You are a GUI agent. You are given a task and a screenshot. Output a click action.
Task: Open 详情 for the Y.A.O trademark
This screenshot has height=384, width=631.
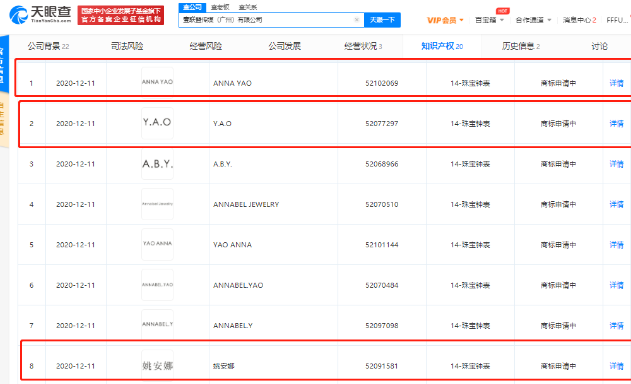[x=616, y=124]
